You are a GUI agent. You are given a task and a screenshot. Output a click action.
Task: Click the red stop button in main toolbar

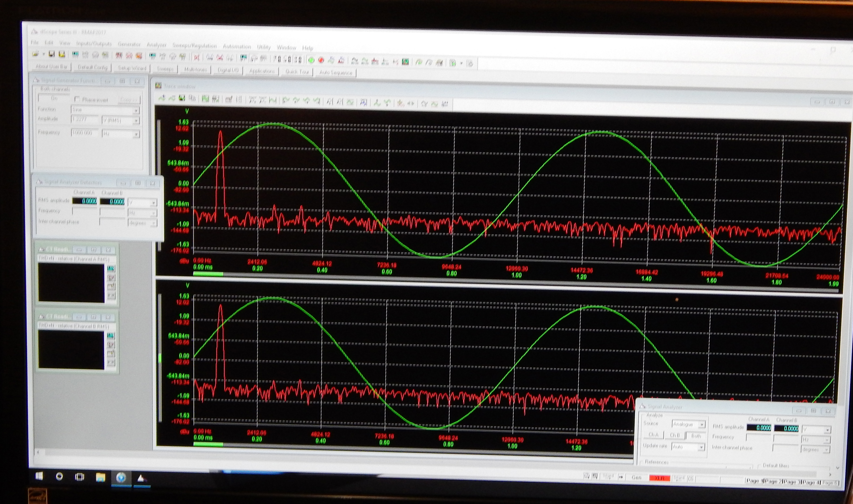tap(321, 60)
